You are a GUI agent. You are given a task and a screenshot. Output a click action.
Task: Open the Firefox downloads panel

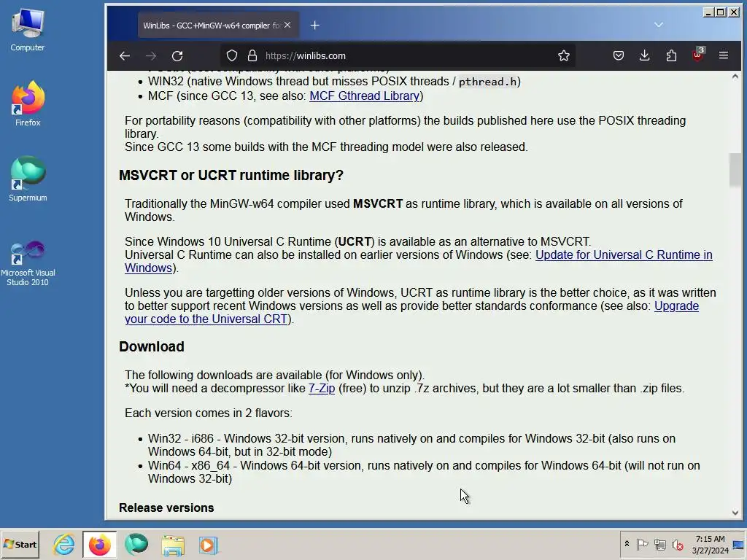[x=645, y=55]
